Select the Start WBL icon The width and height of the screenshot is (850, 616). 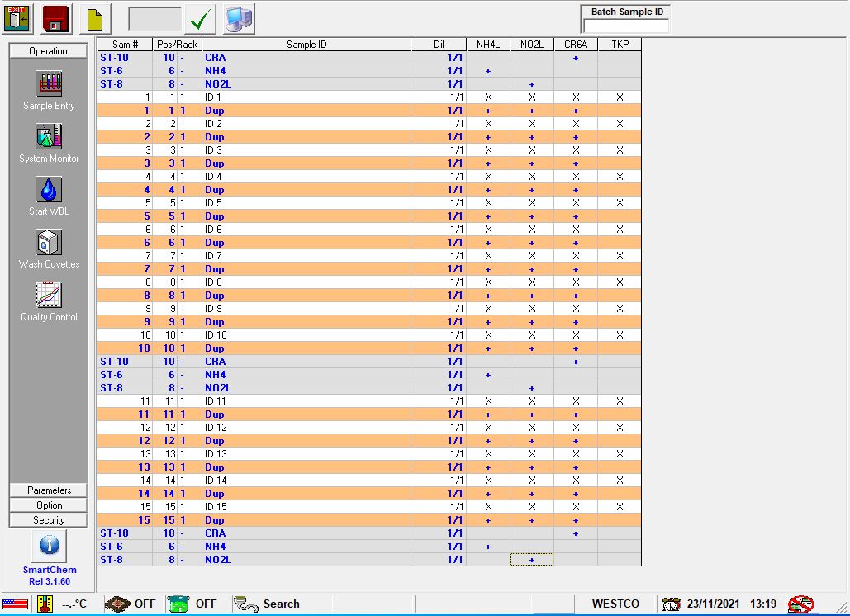coord(49,190)
